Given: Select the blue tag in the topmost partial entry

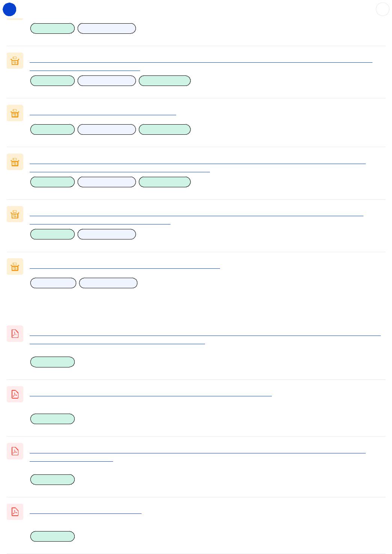Looking at the screenshot, I should point(107,29).
